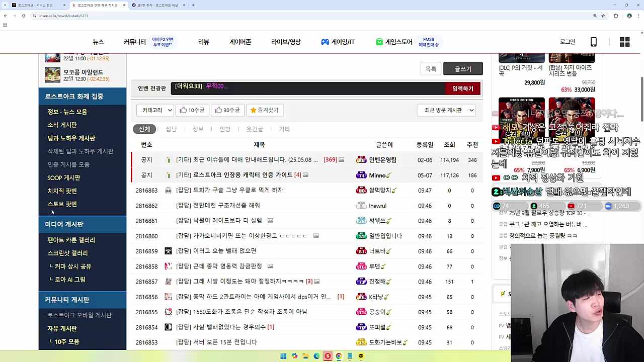Screen dimensions: 644x362
Task: Click the image icon on post 2816860
Action: point(316,236)
